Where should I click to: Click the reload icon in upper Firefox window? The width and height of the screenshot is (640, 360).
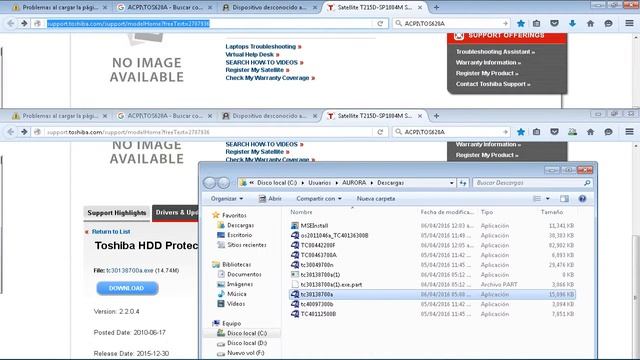tap(380, 24)
